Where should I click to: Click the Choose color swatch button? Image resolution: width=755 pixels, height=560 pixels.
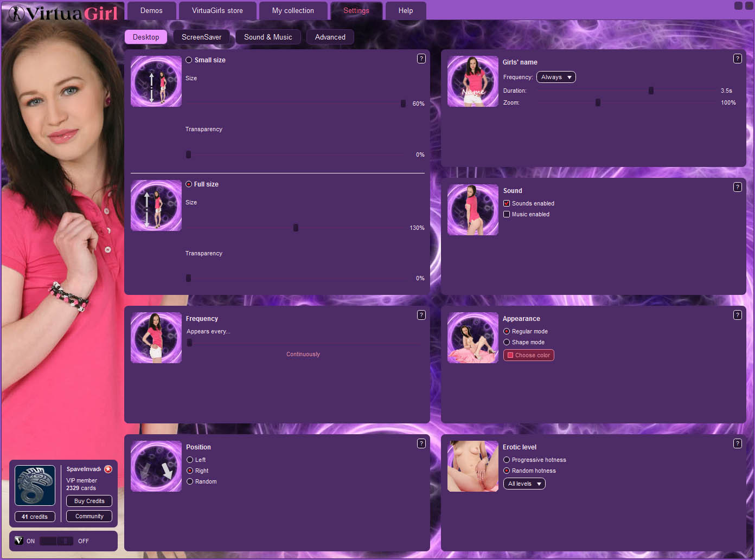coord(528,355)
